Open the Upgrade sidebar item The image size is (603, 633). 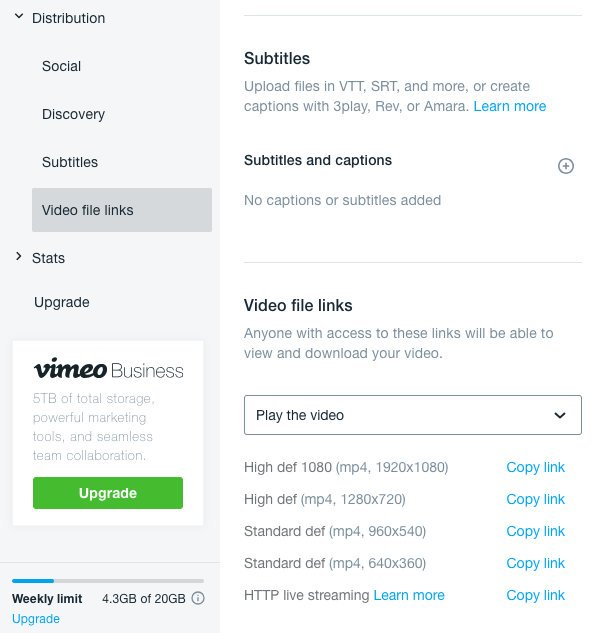pyautogui.click(x=62, y=302)
